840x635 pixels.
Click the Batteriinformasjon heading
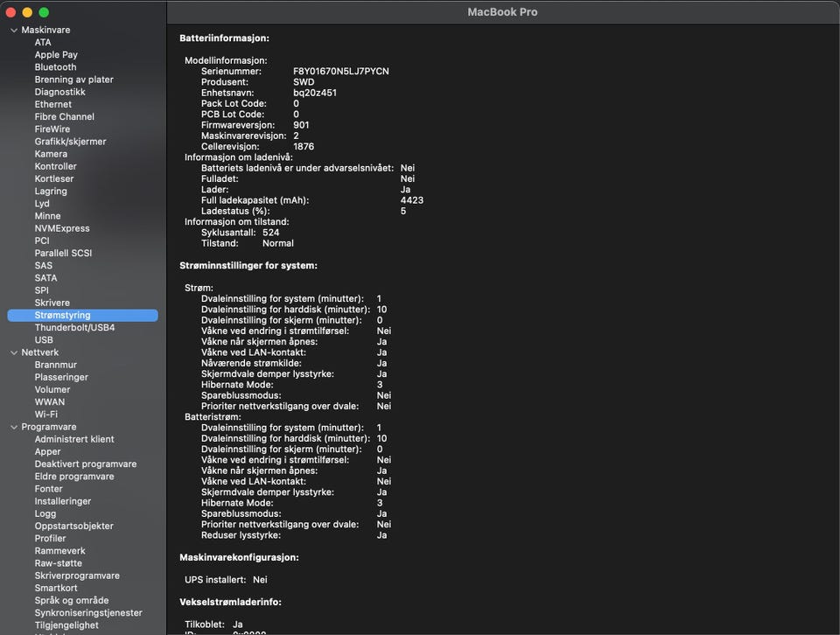click(x=224, y=38)
